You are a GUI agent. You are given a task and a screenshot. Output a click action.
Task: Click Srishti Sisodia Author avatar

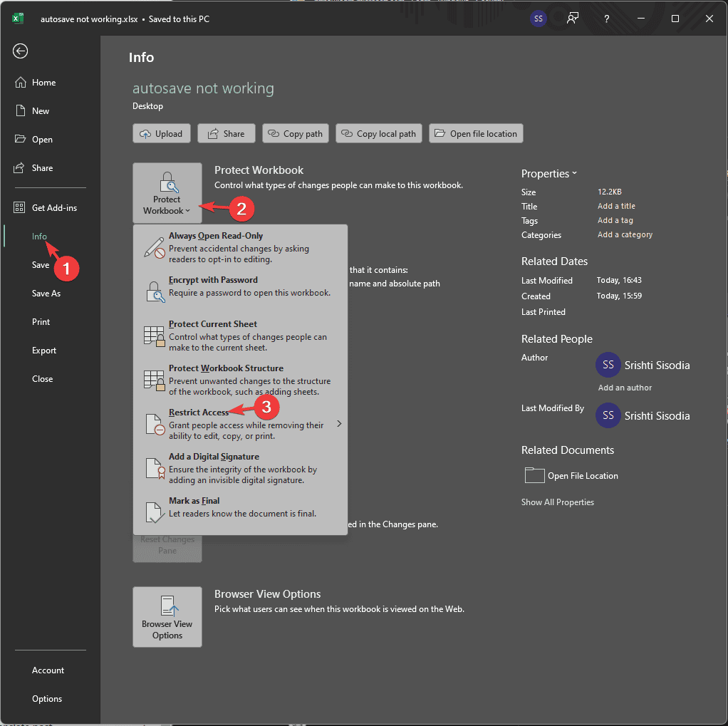pyautogui.click(x=608, y=365)
